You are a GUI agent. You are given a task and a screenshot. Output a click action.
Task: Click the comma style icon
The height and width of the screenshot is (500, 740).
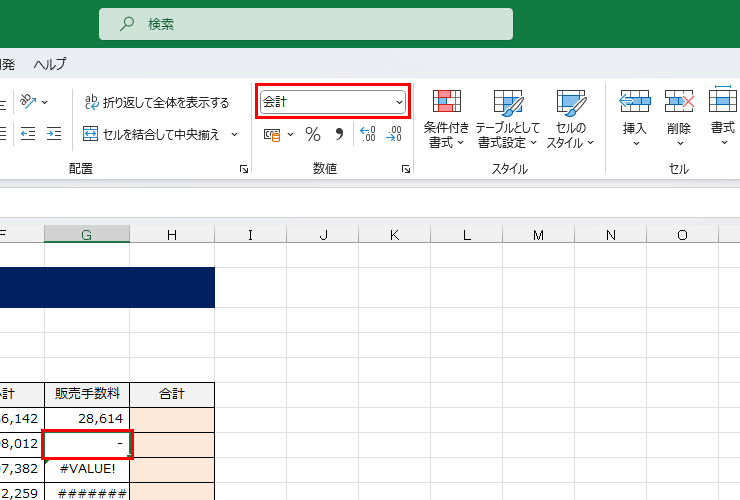click(338, 134)
